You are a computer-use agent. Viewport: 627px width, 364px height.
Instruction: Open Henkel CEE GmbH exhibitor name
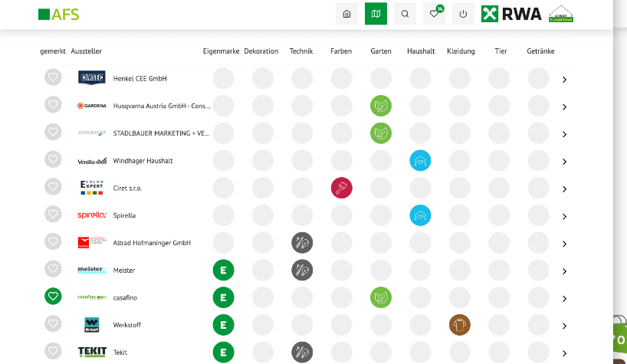click(140, 78)
